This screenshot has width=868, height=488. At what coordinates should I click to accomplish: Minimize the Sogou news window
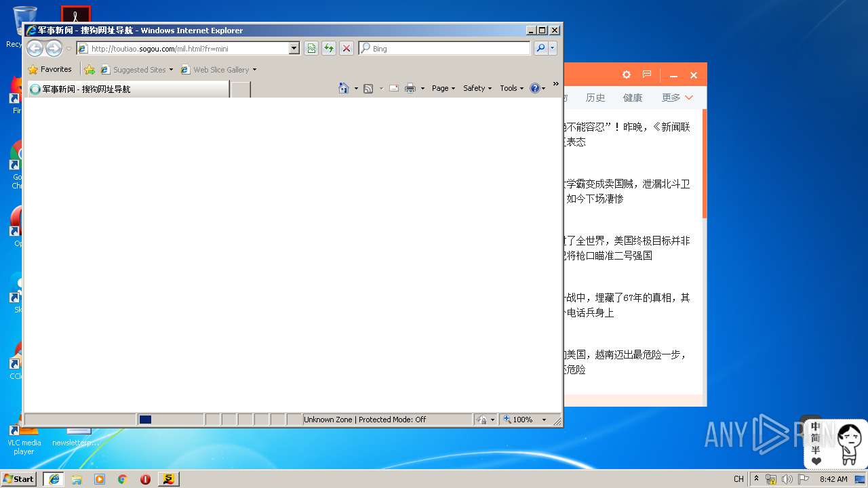click(x=673, y=75)
